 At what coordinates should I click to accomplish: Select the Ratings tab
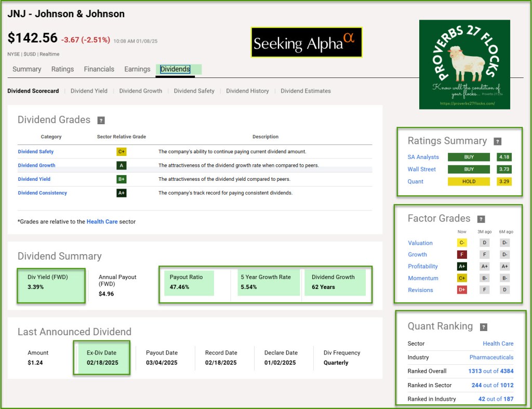(62, 69)
